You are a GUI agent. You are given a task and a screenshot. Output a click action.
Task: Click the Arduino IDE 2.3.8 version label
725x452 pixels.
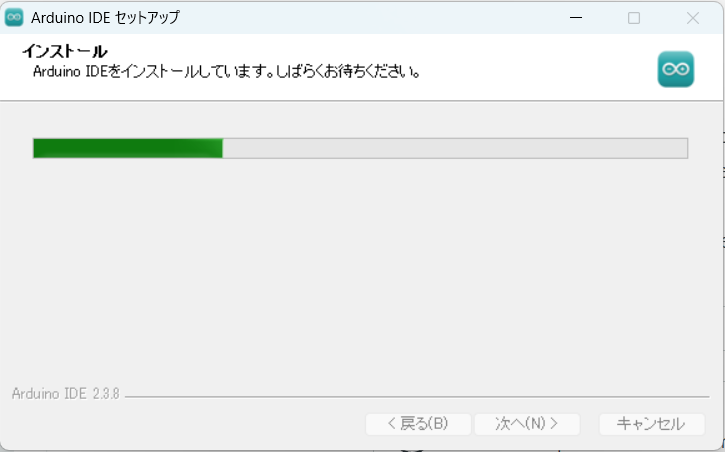(x=66, y=394)
